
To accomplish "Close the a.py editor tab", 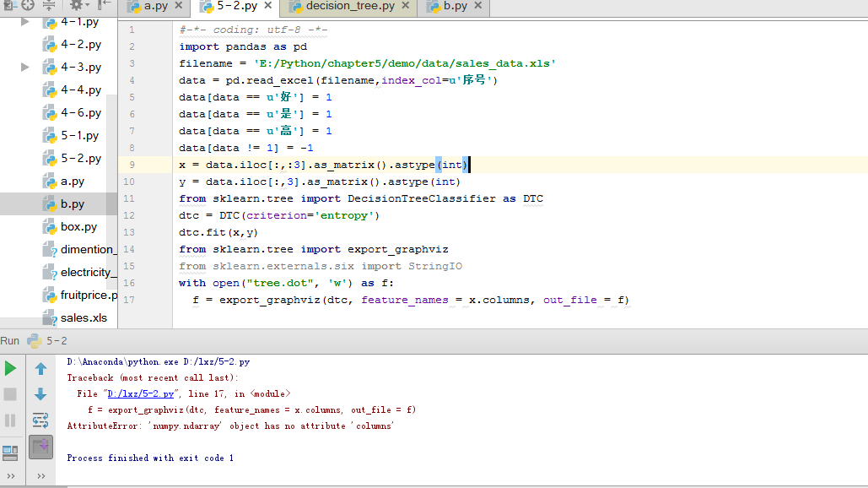I will [x=179, y=7].
